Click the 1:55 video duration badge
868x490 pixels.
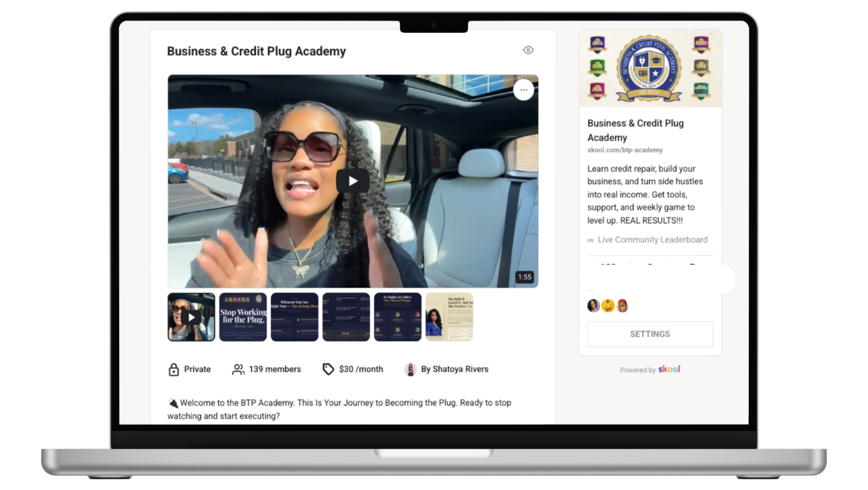point(525,277)
